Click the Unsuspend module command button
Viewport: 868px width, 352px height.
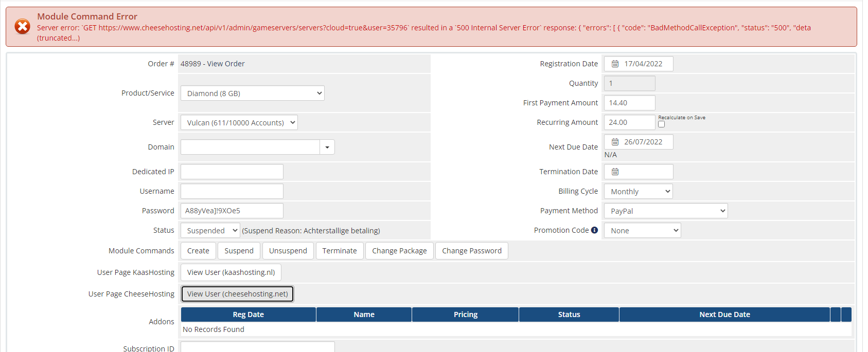(288, 251)
